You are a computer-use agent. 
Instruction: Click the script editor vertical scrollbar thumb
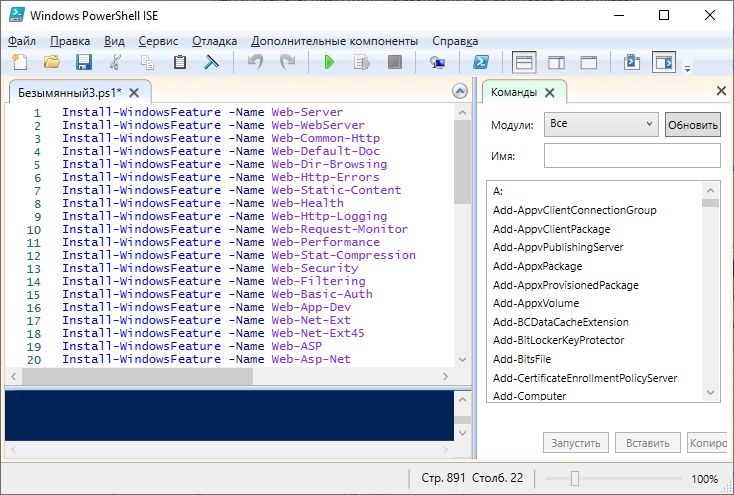coord(462,163)
